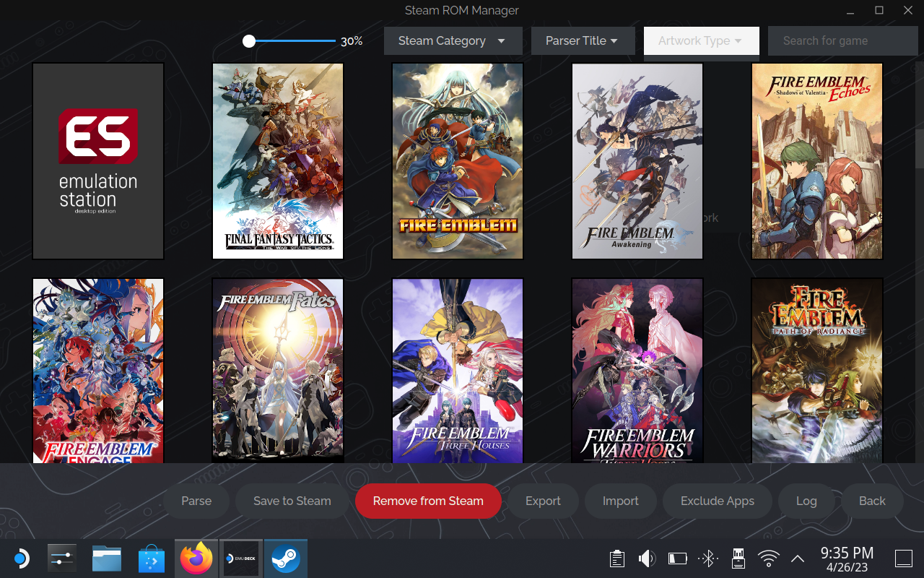This screenshot has width=924, height=578.
Task: Click the Parse button
Action: pos(196,501)
